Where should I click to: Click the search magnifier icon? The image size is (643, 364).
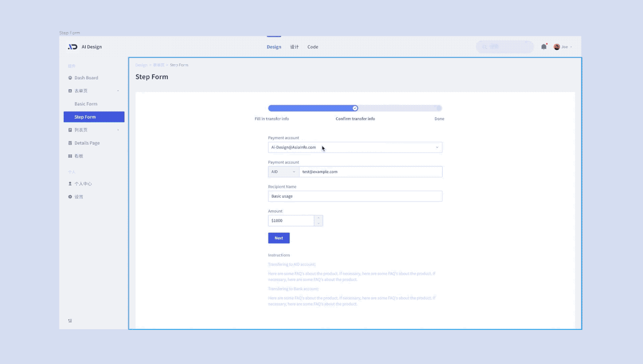(x=484, y=47)
